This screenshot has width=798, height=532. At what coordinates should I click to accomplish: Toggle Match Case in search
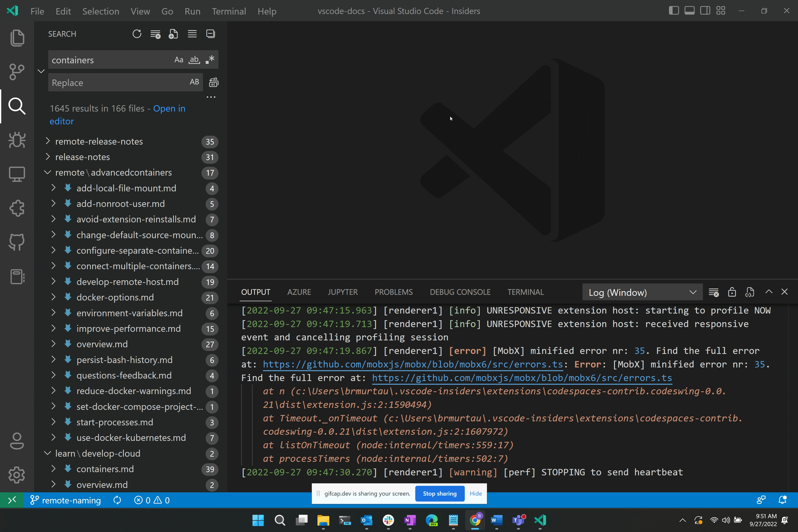(x=179, y=59)
